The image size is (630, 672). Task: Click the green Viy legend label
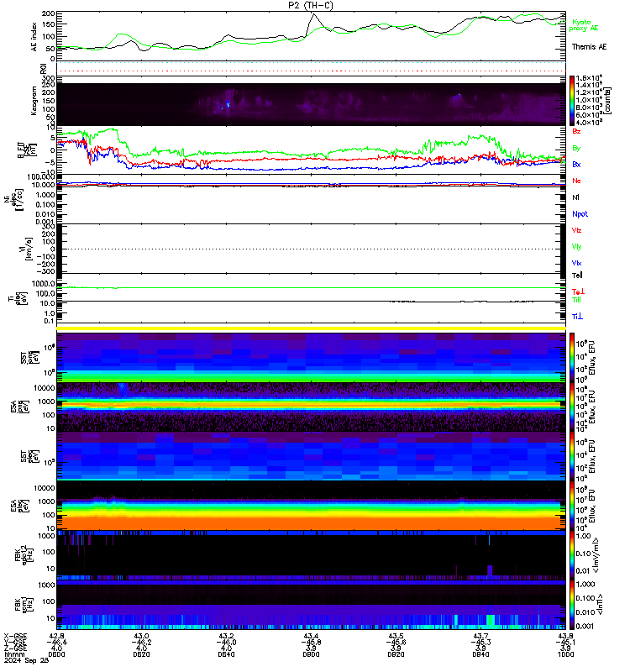[576, 247]
